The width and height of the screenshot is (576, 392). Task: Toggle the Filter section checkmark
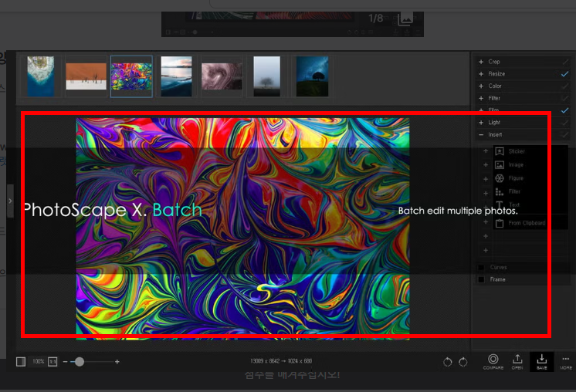(565, 98)
